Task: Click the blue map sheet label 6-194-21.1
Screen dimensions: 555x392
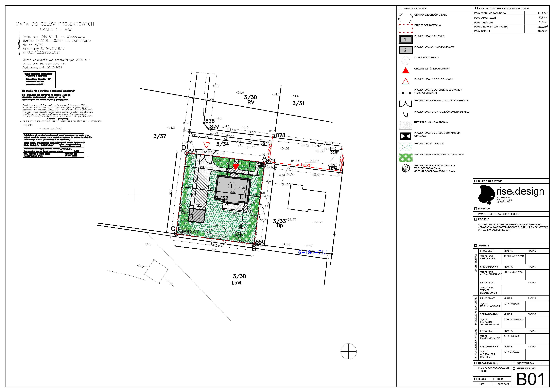Action: click(313, 252)
